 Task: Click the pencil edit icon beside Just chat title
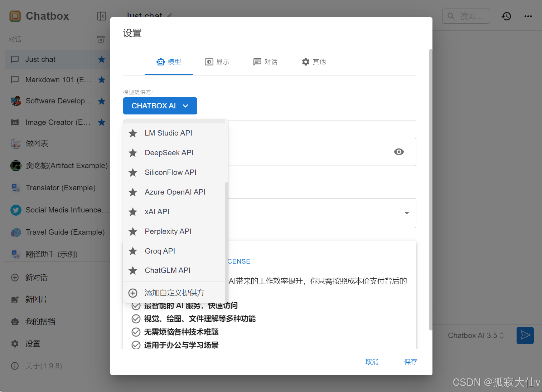[170, 15]
